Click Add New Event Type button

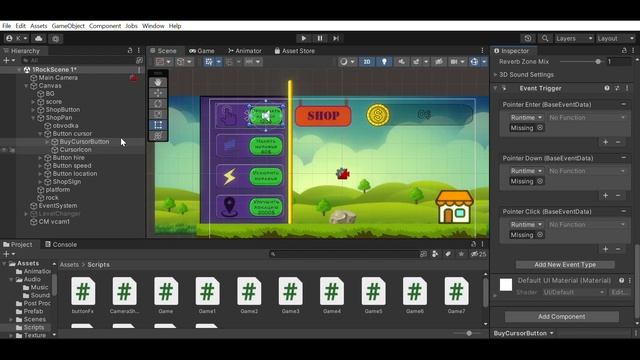pyautogui.click(x=565, y=264)
